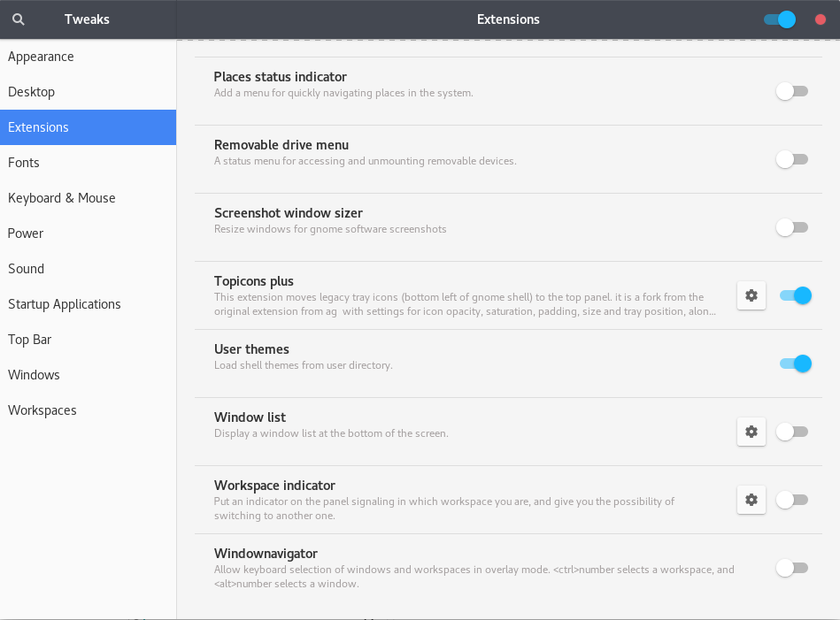The image size is (840, 620).
Task: Open Workspace indicator settings gear
Action: (751, 500)
